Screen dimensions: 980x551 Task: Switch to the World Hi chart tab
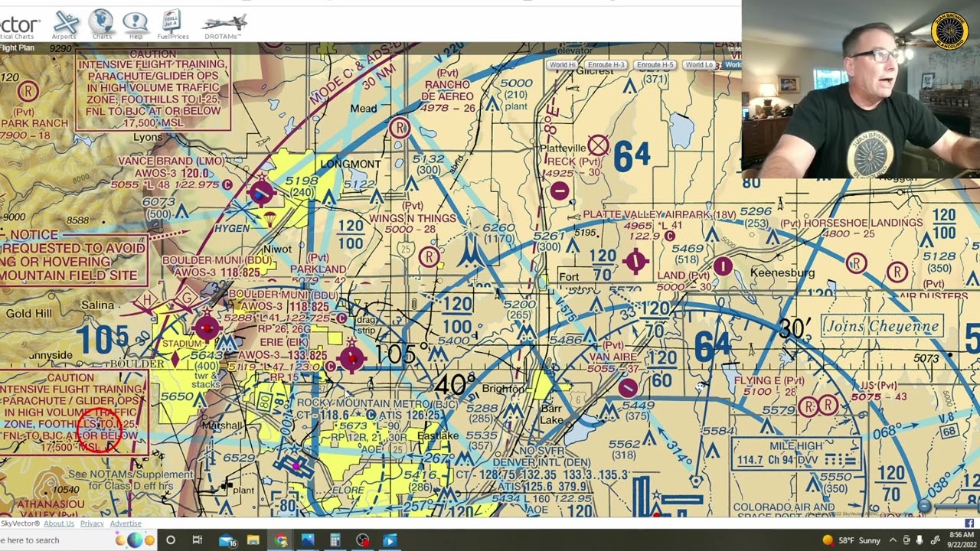coord(563,65)
